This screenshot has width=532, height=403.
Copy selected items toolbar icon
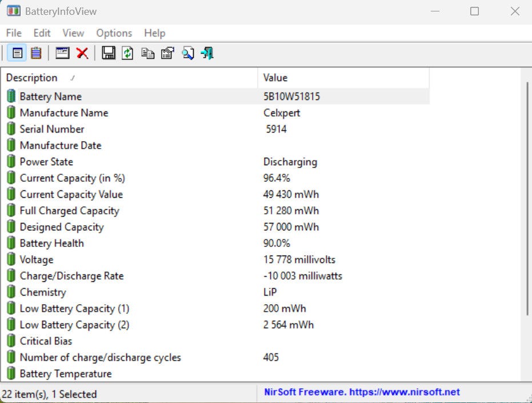pos(147,53)
